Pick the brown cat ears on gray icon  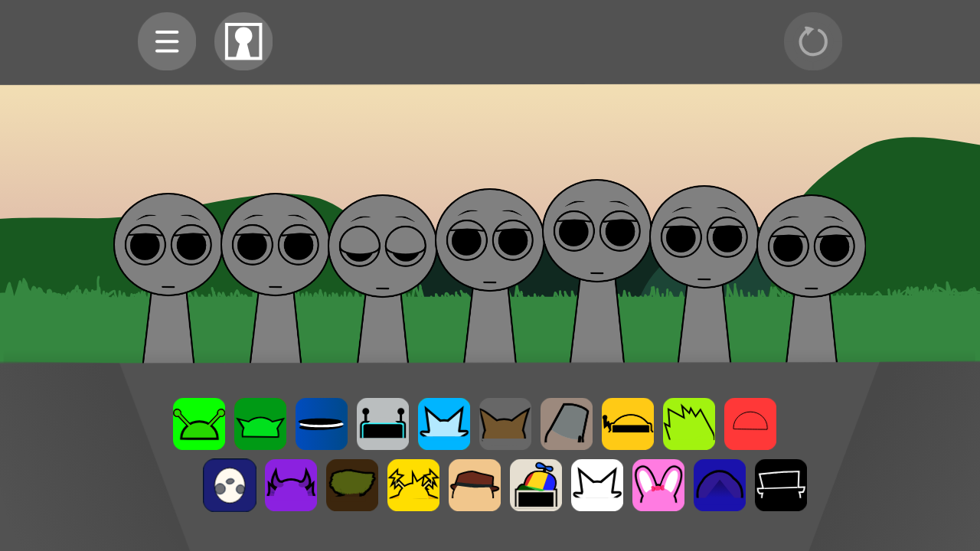point(505,424)
